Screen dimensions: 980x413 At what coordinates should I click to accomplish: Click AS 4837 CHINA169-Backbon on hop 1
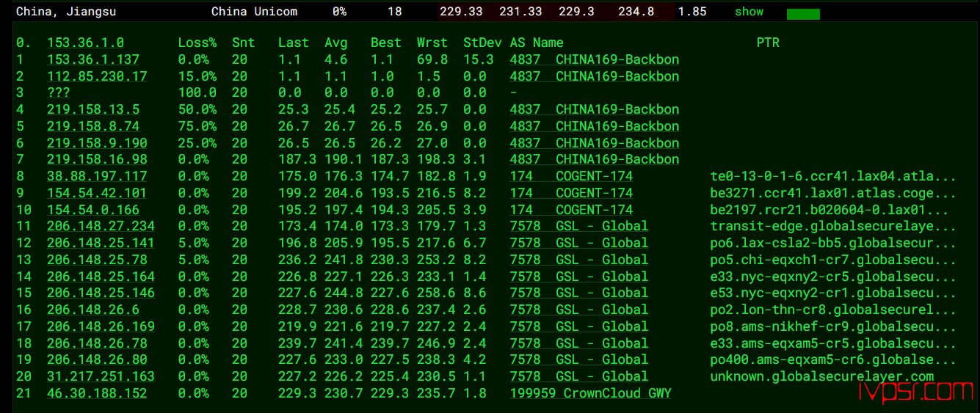click(x=595, y=59)
